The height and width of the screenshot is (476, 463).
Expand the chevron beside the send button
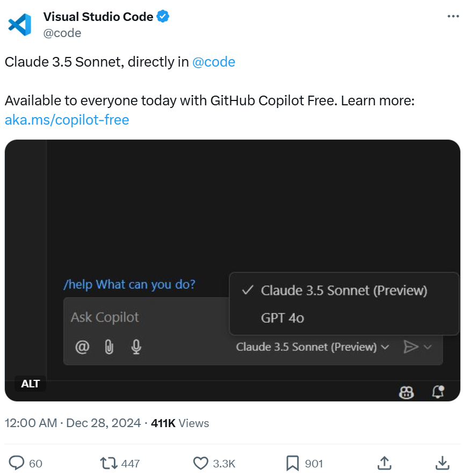coord(428,347)
